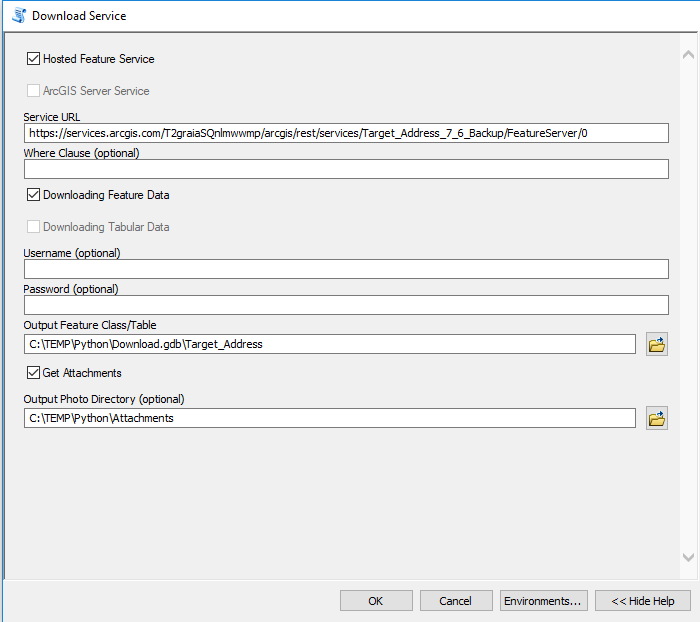Click into the Service URL field

click(346, 133)
